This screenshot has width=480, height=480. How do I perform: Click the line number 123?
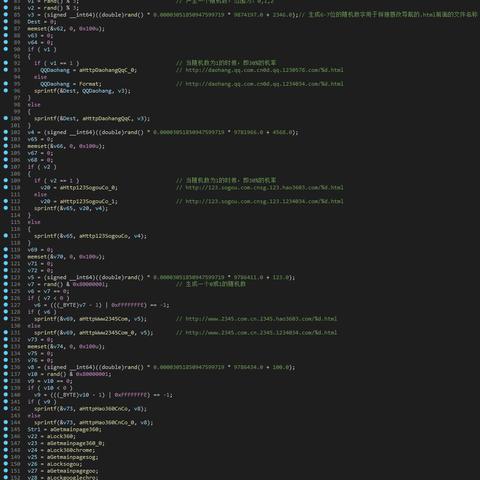pyautogui.click(x=16, y=277)
